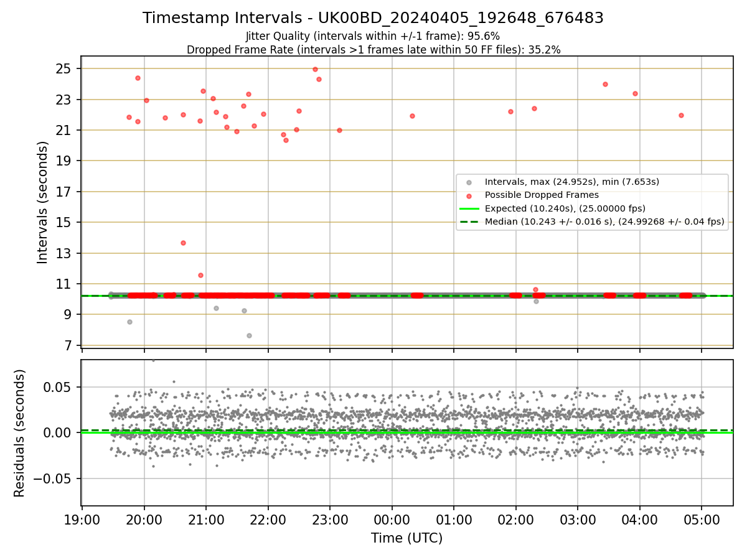747x560 pixels.
Task: Click the '03:00' time tick label
Action: 578,520
